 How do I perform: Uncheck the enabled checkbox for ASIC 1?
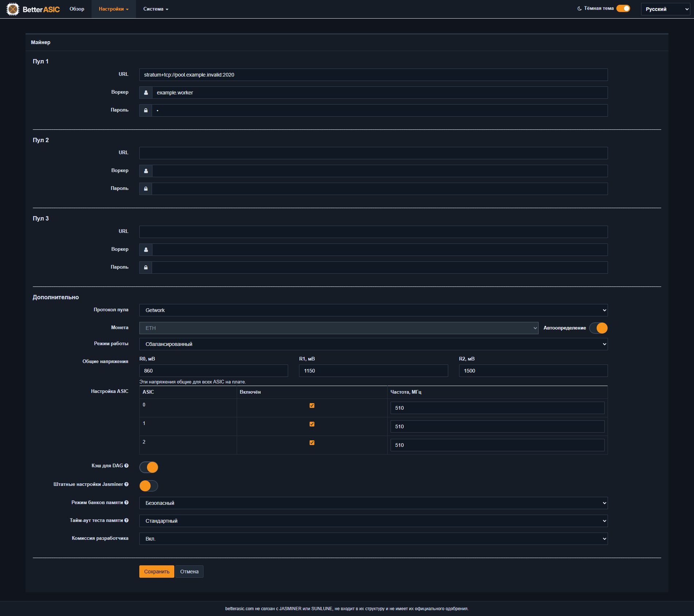coord(312,424)
